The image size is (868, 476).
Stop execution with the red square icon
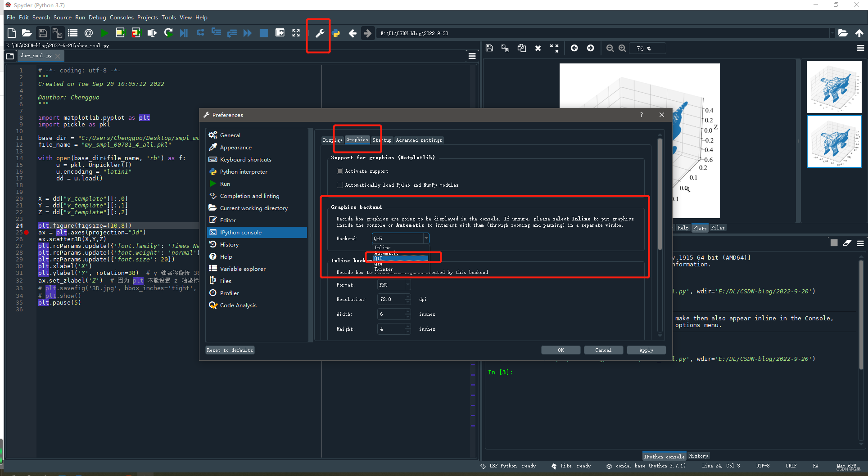(x=264, y=33)
